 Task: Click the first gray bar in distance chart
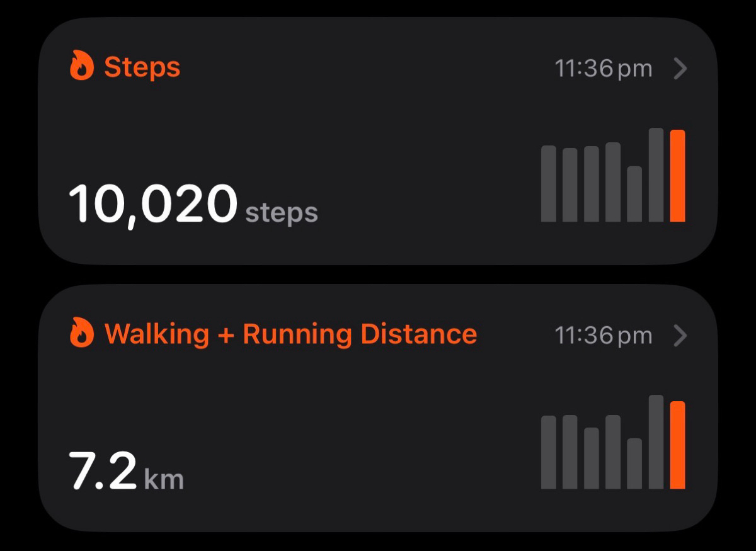coord(549,452)
